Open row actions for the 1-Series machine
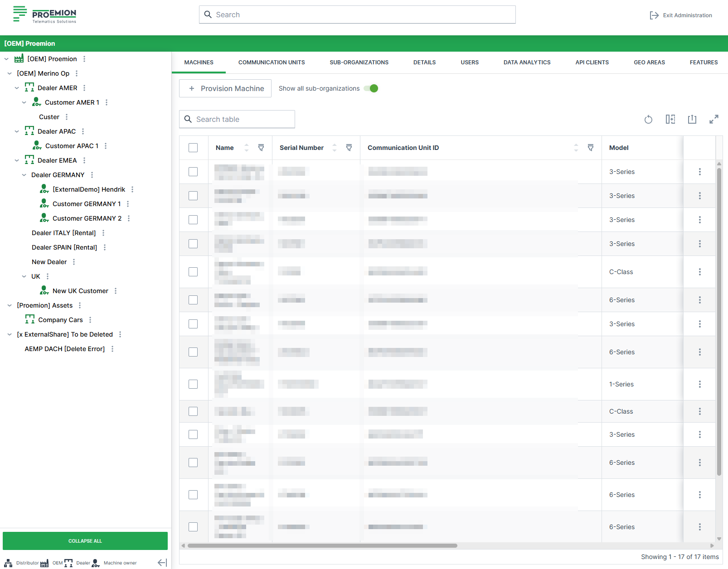The width and height of the screenshot is (728, 569). 699,384
